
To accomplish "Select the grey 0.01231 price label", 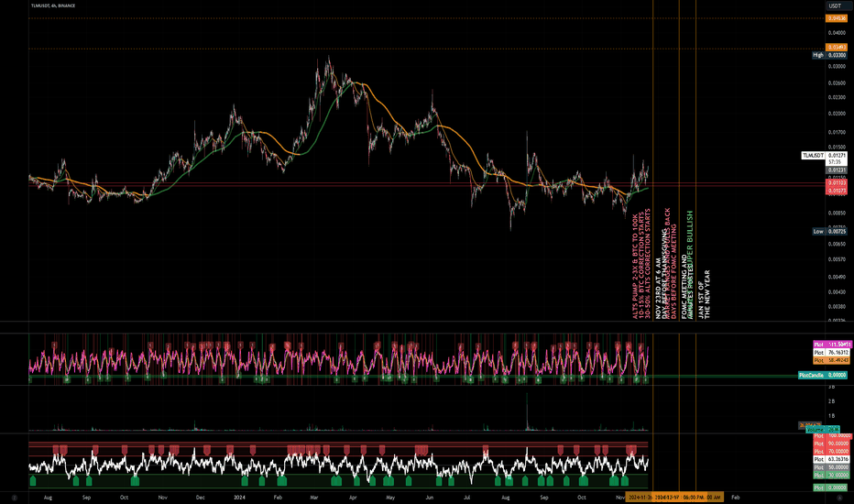I will pos(837,170).
